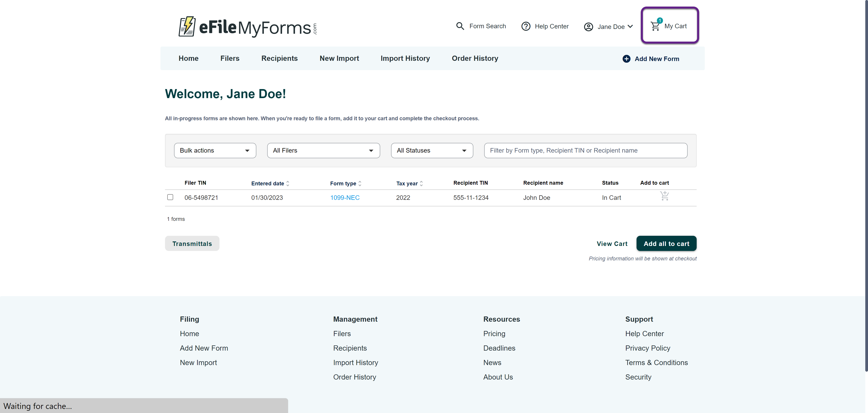Click the add-to-cart icon in 1099-NEC row
868x413 pixels.
pyautogui.click(x=664, y=196)
